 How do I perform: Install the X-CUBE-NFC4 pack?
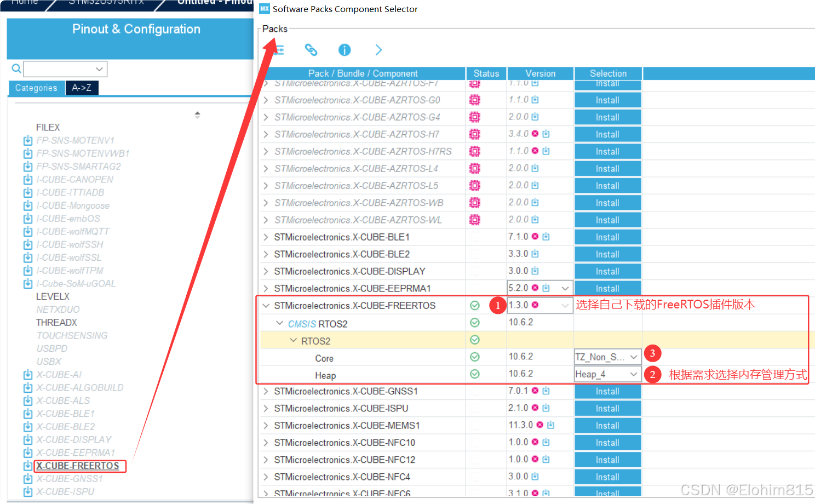click(x=607, y=477)
